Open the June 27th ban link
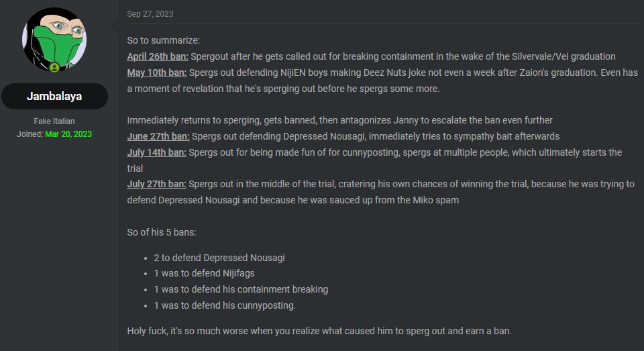Image resolution: width=644 pixels, height=351 pixels. coord(158,136)
